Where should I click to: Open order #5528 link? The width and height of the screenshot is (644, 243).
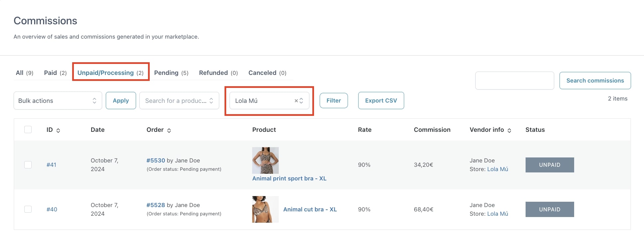click(156, 205)
